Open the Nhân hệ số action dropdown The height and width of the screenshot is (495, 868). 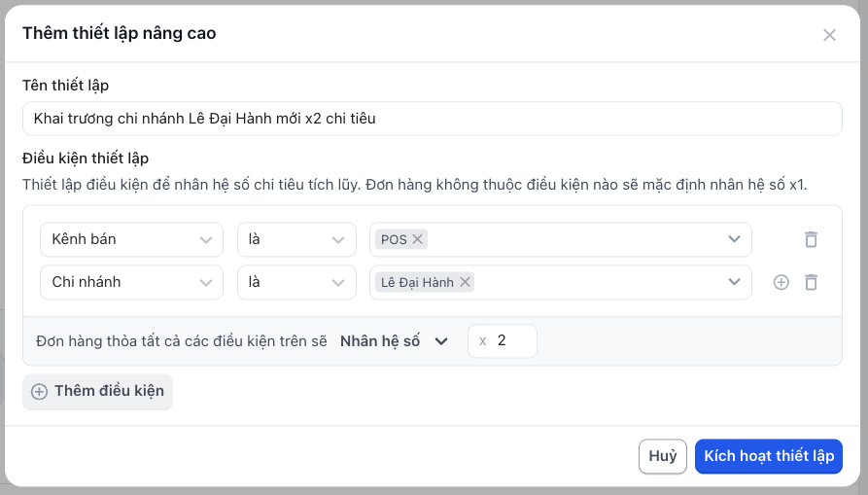tap(394, 341)
